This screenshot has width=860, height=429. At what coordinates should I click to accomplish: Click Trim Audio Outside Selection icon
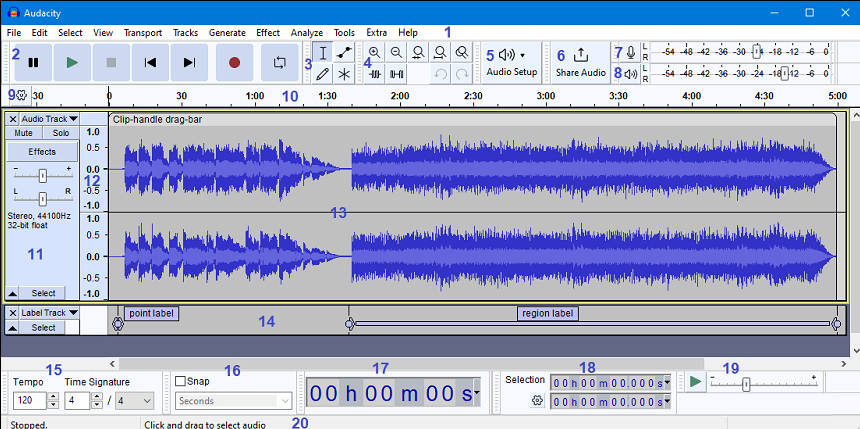[375, 74]
